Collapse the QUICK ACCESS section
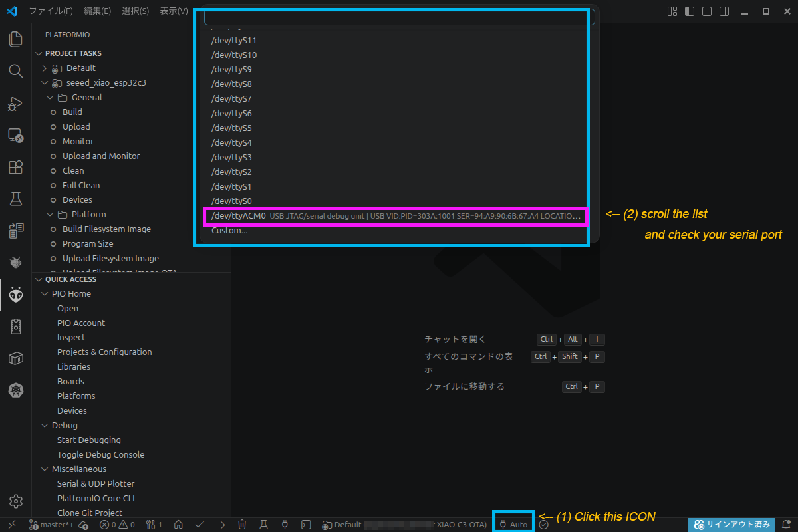Viewport: 798px width, 532px height. point(39,279)
